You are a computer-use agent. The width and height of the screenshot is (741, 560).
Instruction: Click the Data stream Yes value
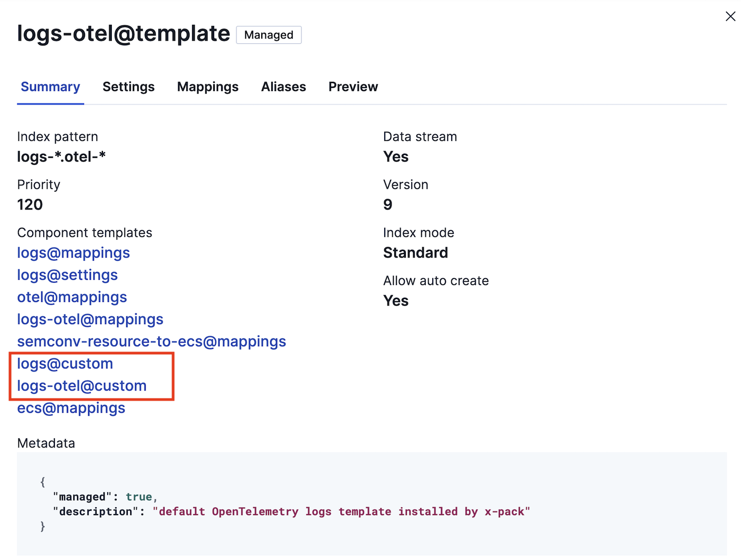click(x=395, y=156)
